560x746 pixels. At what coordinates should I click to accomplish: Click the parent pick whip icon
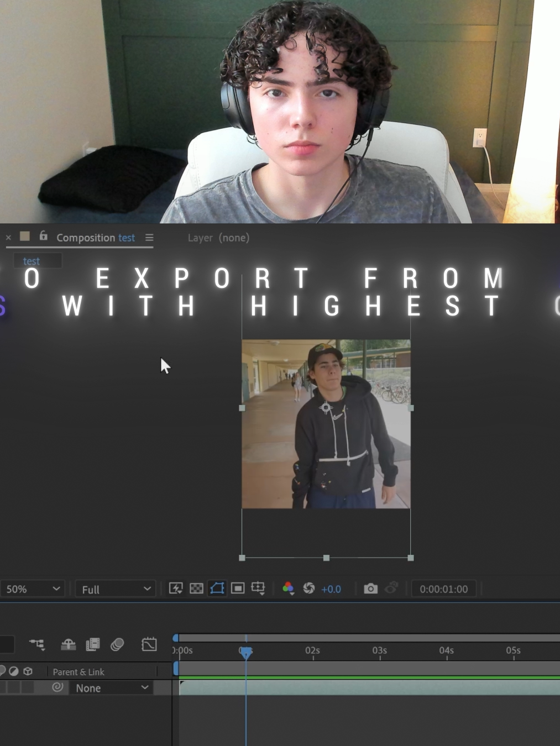coord(57,687)
